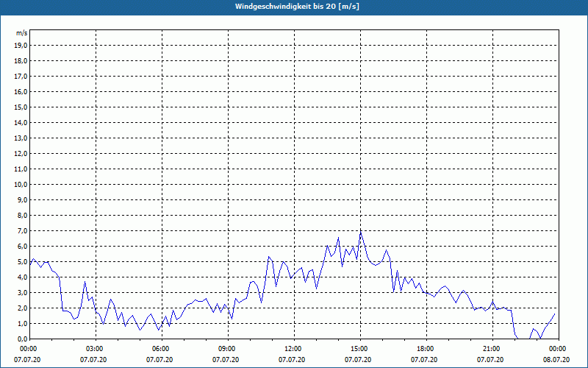Click the 2,0 y-axis value
This screenshot has height=368, width=588.
pyautogui.click(x=23, y=308)
